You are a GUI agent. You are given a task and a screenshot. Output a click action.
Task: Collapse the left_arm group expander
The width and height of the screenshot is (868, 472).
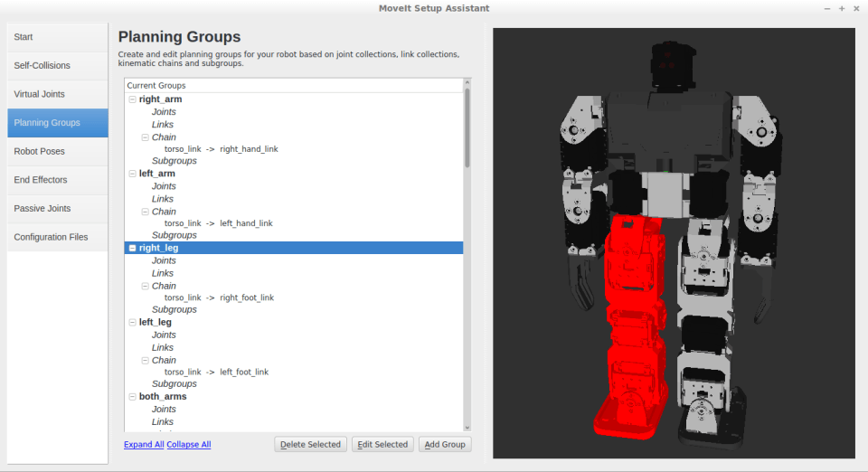point(133,174)
